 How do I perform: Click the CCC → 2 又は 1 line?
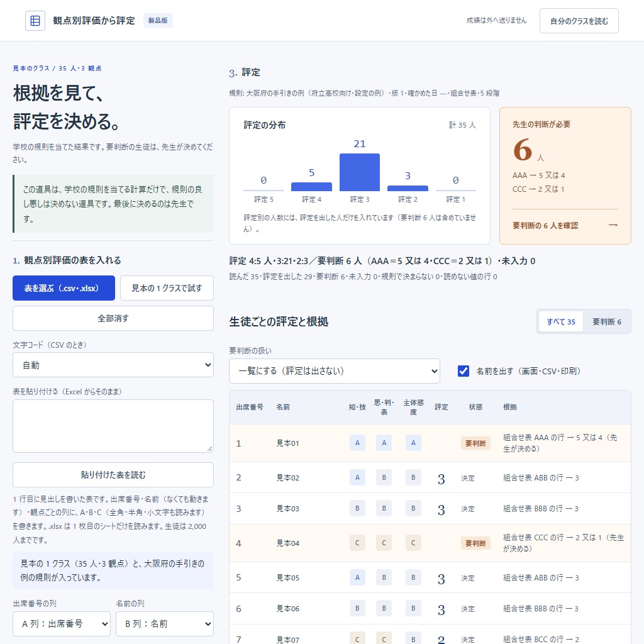[x=538, y=189]
